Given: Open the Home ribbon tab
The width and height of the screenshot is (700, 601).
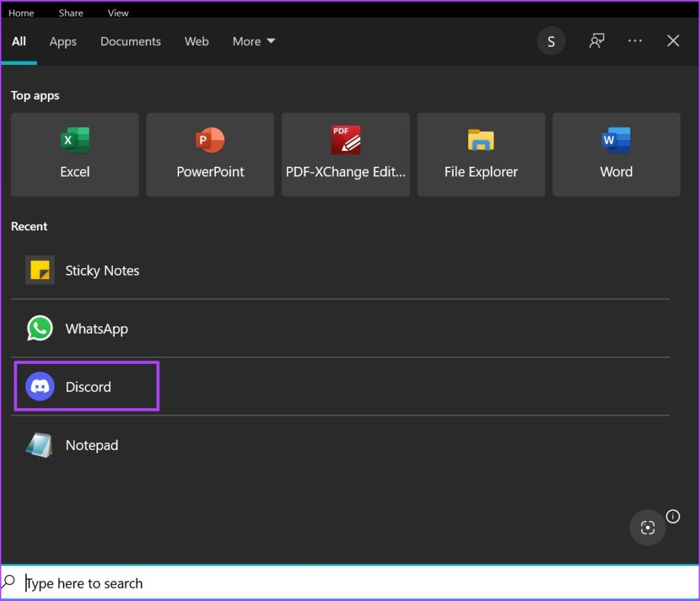Looking at the screenshot, I should point(21,13).
